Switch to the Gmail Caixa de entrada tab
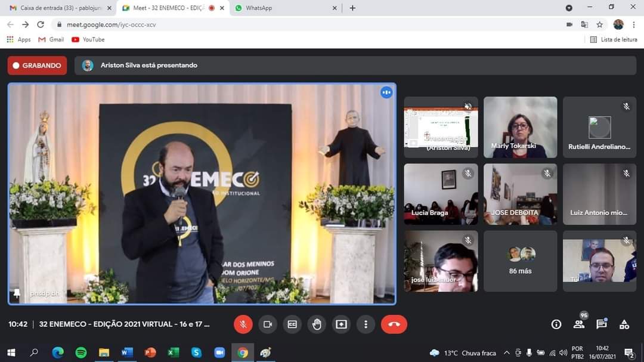Viewport: 644px width, 362px height. coord(57,8)
